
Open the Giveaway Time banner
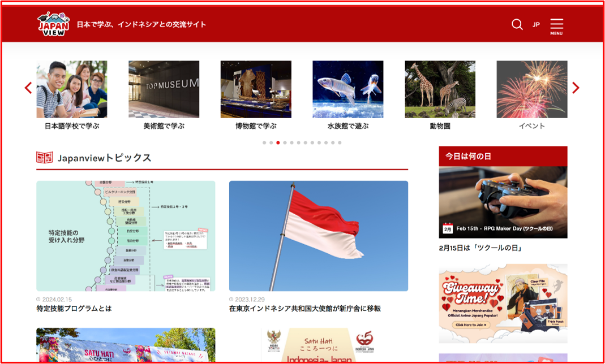(503, 304)
